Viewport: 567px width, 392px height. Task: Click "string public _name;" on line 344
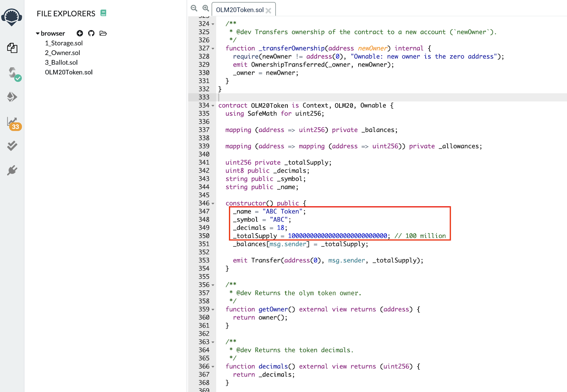point(262,187)
